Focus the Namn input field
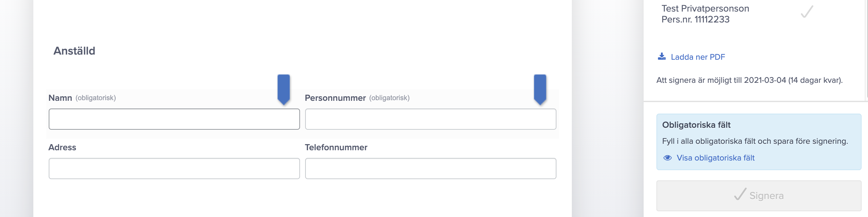The height and width of the screenshot is (217, 868). 174,119
